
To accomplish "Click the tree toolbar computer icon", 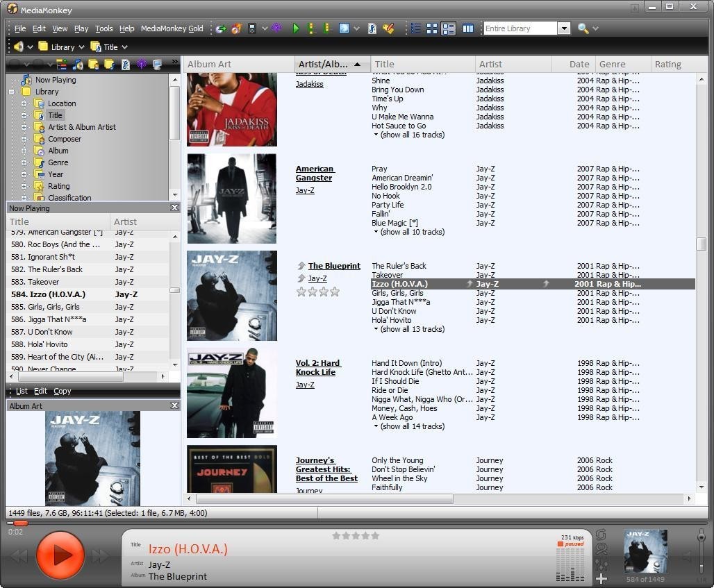I will click(157, 65).
